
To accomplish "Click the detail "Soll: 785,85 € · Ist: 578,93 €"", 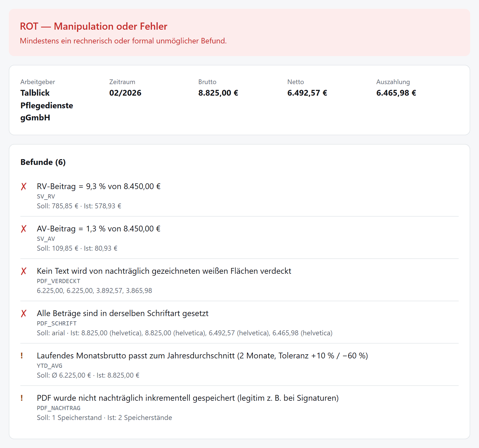I will 79,206.
